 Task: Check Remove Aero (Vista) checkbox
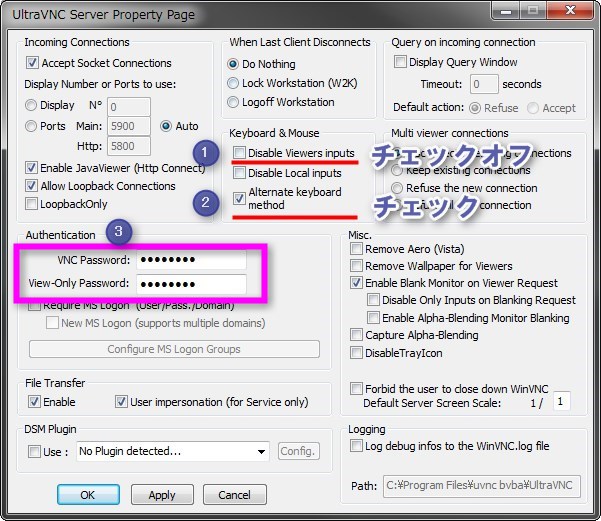point(356,249)
